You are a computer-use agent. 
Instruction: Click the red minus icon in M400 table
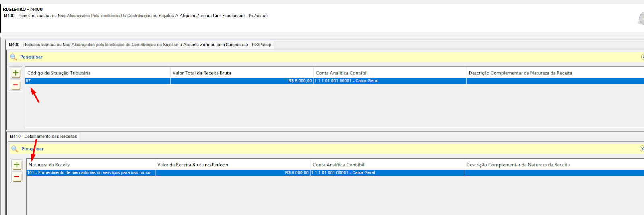pos(15,85)
